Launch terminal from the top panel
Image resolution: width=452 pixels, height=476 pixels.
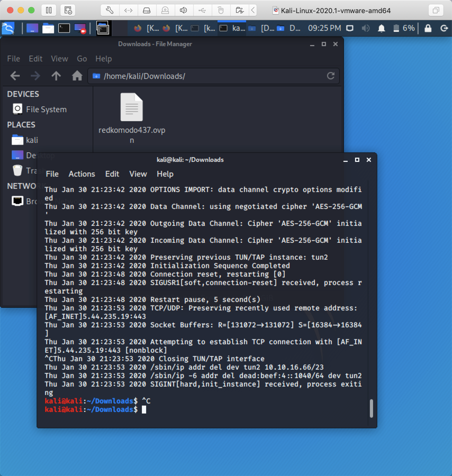[64, 28]
